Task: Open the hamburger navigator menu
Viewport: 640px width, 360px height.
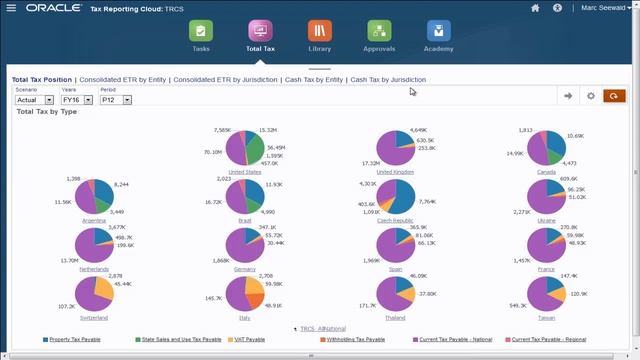Action: coord(11,8)
